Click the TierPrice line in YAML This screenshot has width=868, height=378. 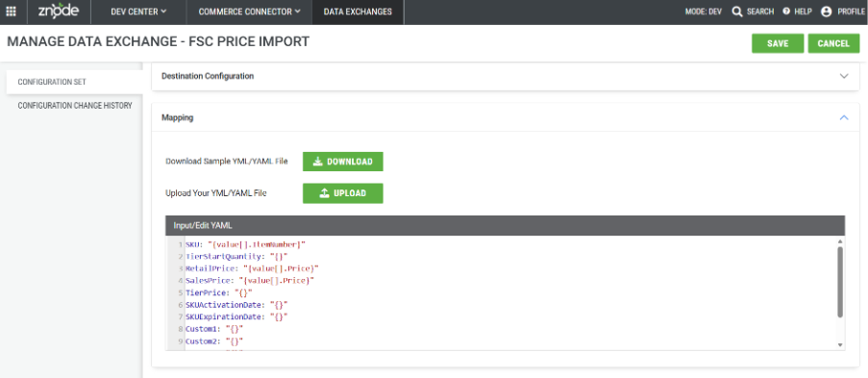click(x=218, y=292)
